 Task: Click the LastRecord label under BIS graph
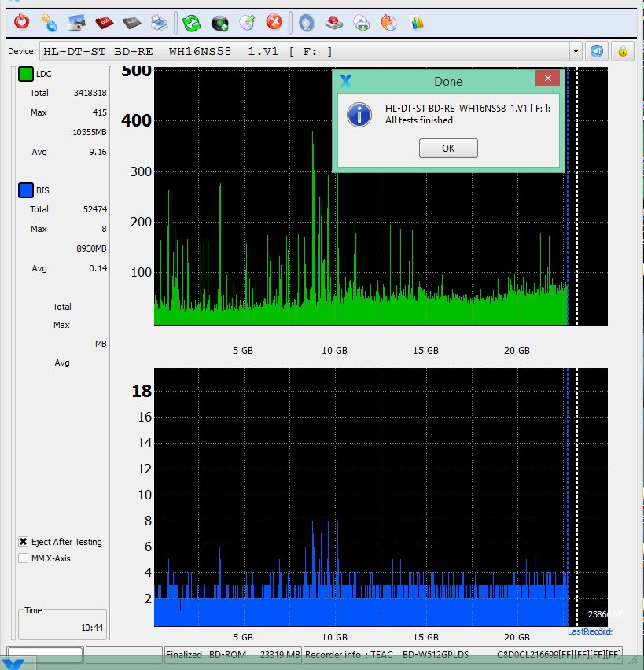[x=588, y=631]
